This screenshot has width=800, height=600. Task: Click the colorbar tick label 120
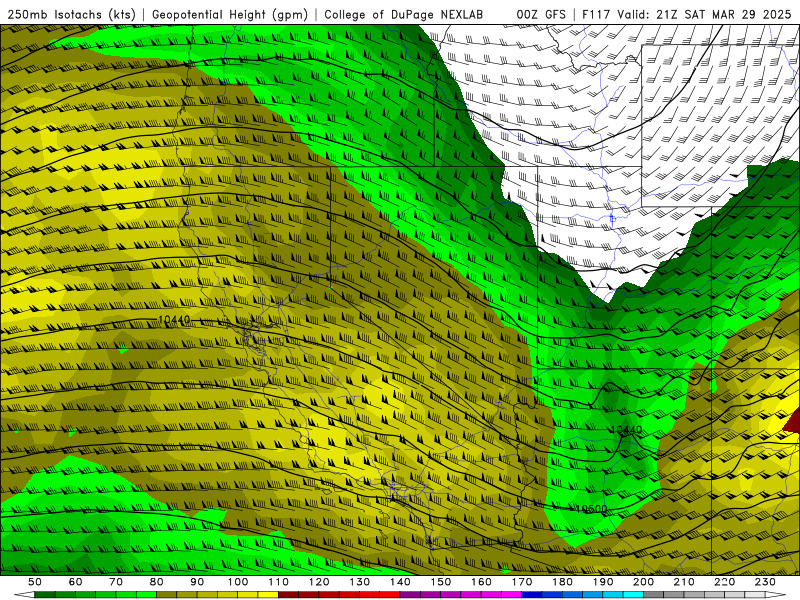coord(319,582)
